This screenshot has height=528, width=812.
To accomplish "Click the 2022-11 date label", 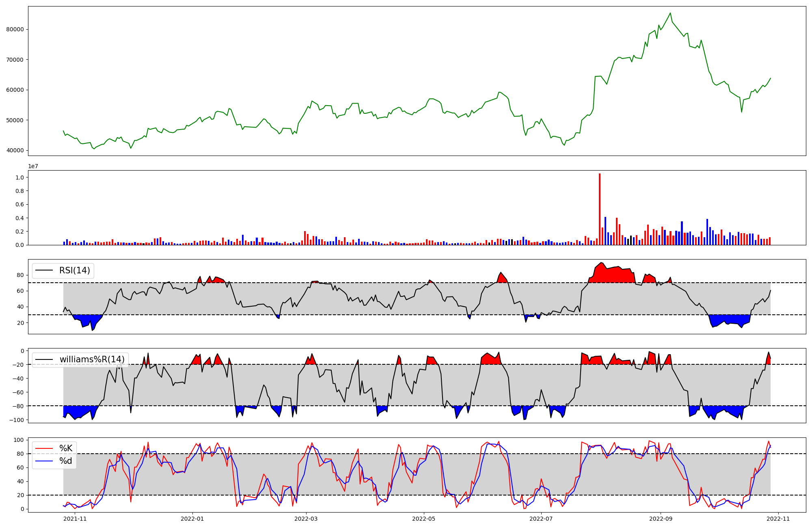I will [778, 519].
